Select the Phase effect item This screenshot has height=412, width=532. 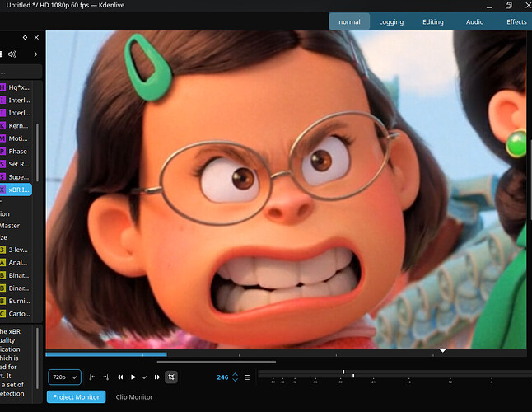[17, 152]
